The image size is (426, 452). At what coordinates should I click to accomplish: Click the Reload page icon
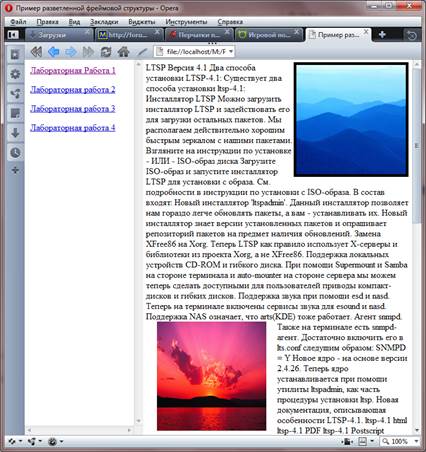click(x=106, y=52)
